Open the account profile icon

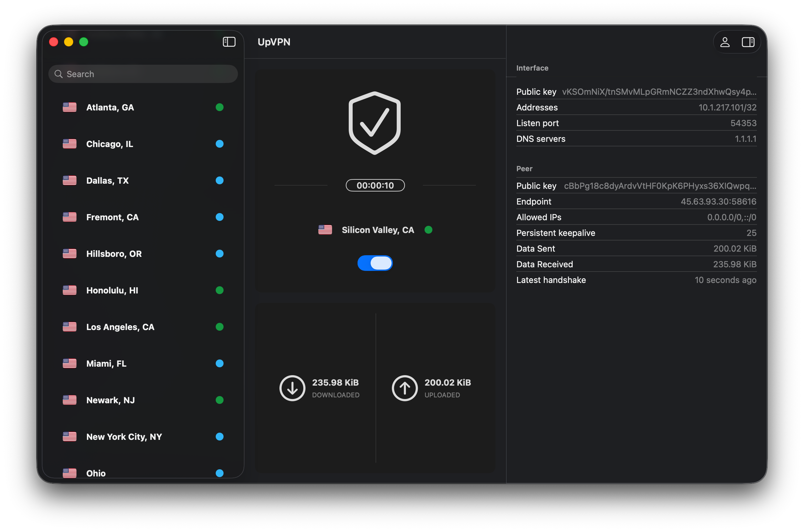click(x=725, y=42)
